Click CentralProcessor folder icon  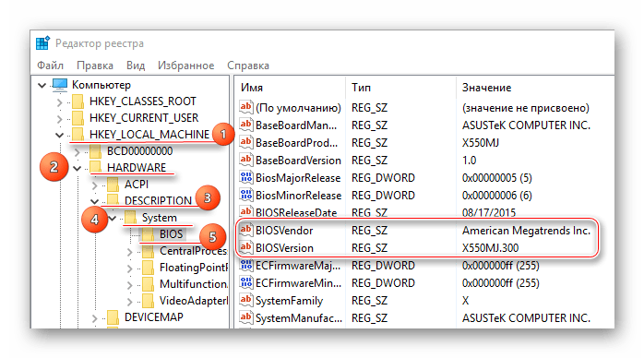tap(149, 251)
